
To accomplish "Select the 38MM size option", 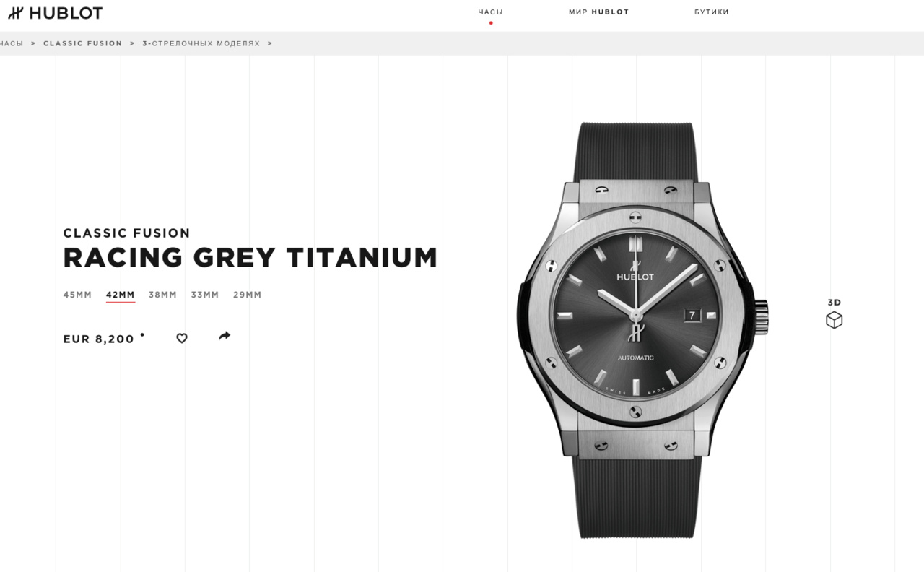I will pyautogui.click(x=162, y=295).
